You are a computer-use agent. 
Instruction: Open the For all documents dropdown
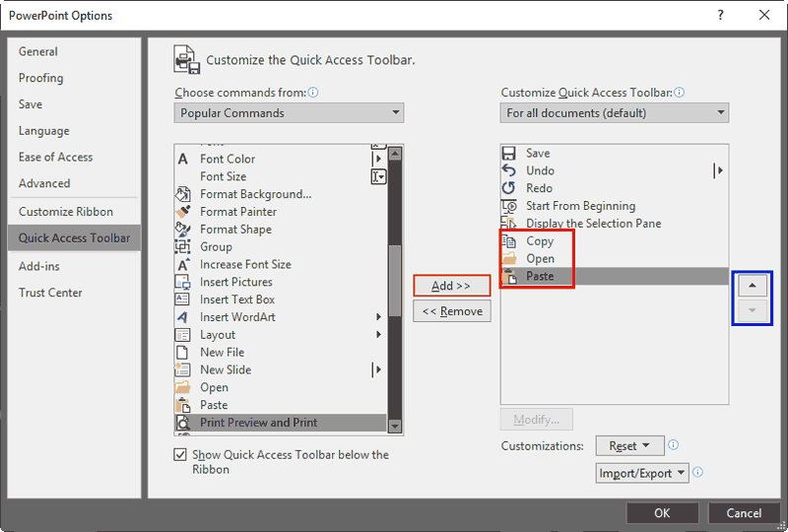[x=614, y=112]
